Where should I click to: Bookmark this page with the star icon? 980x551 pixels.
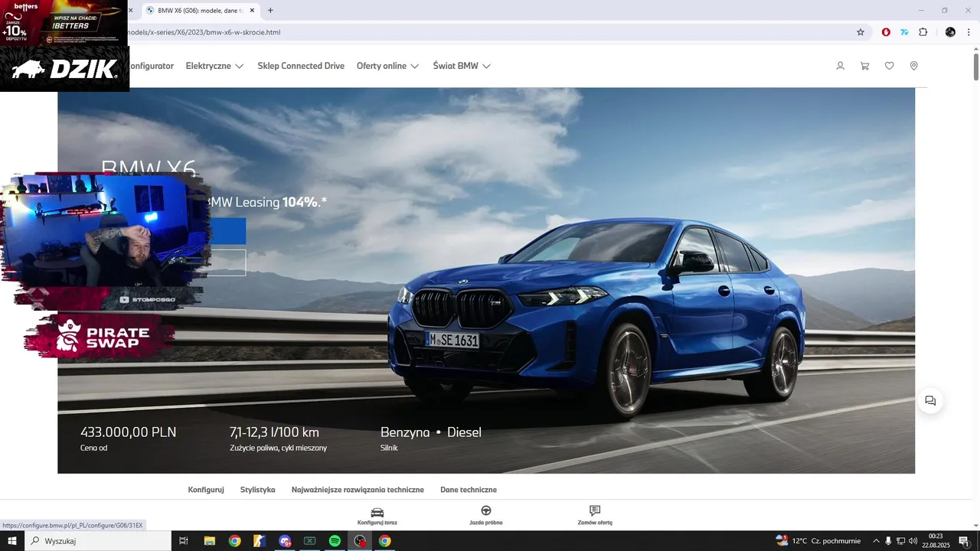861,32
